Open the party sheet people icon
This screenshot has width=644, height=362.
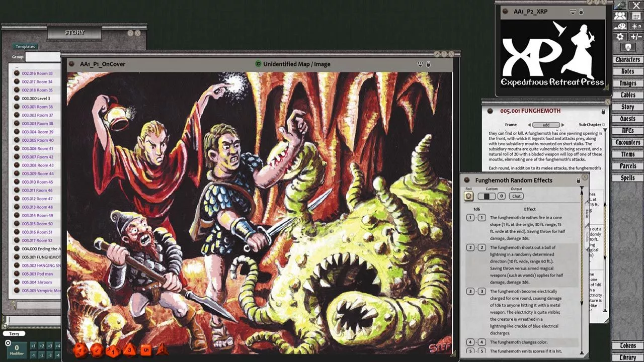pos(620,16)
